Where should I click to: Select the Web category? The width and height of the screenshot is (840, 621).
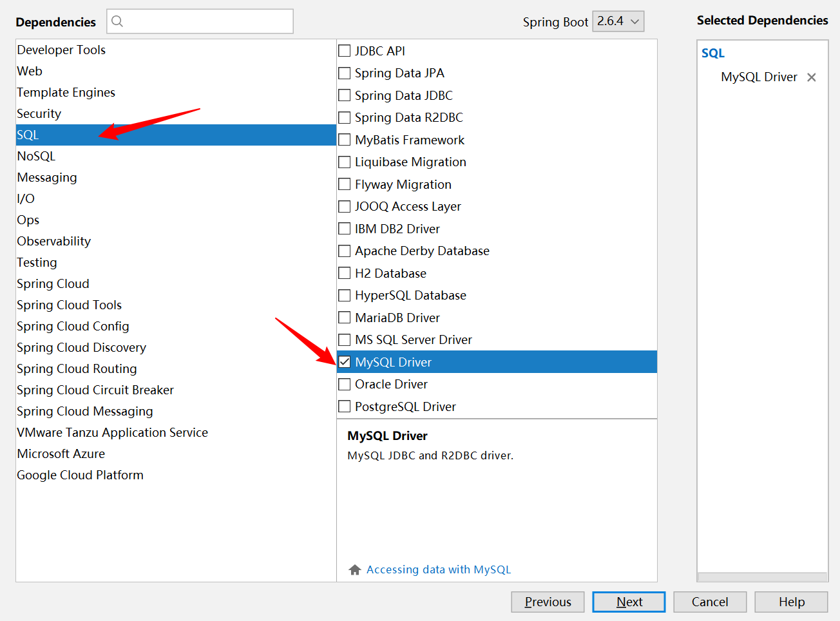[x=176, y=71]
